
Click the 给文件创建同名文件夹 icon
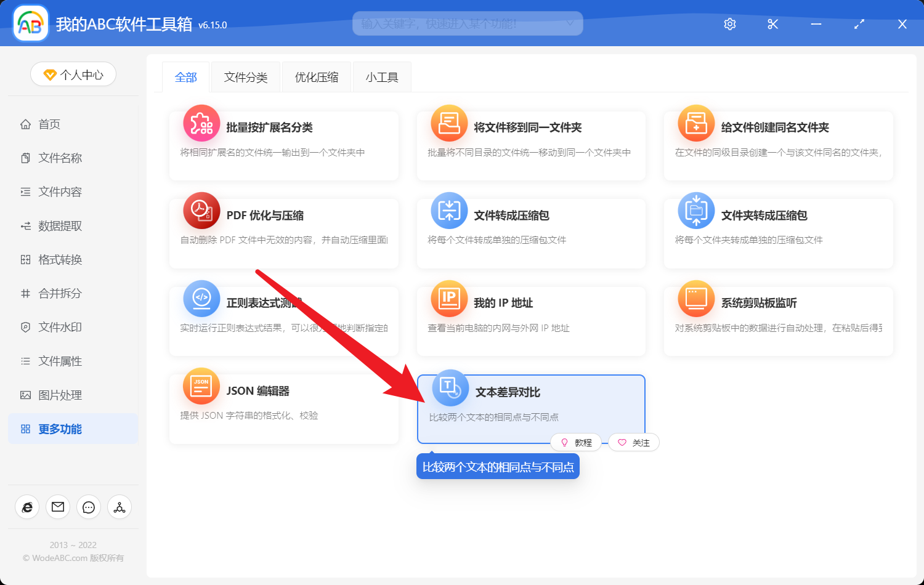(x=695, y=123)
